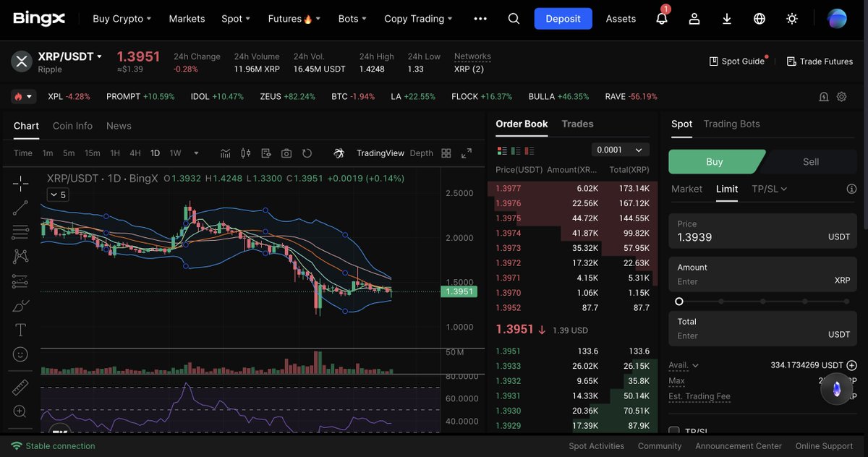Switch to the Coin Info tab
Image resolution: width=868 pixels, height=457 pixels.
(x=72, y=126)
